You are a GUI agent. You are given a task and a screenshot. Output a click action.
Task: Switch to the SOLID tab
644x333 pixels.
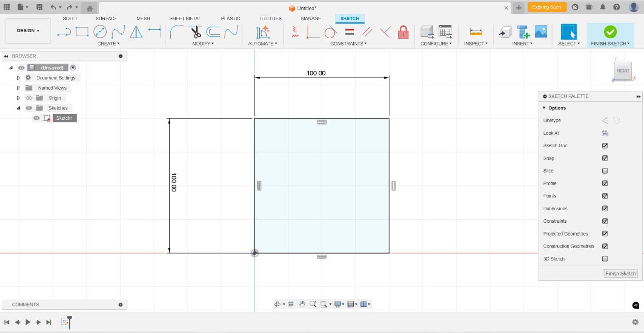click(x=70, y=18)
